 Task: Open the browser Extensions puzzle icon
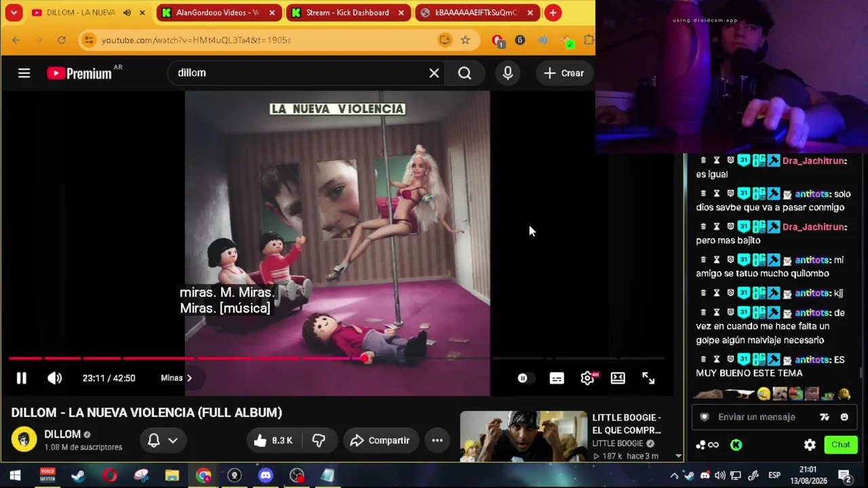pos(588,41)
